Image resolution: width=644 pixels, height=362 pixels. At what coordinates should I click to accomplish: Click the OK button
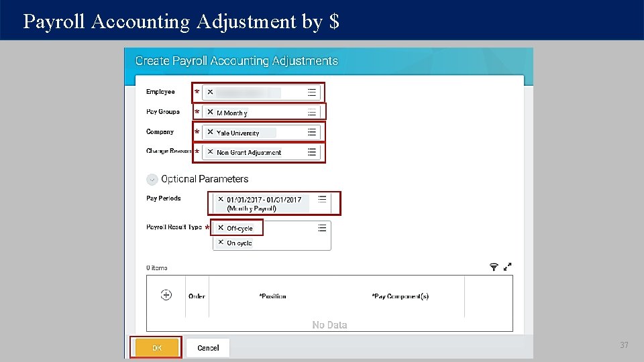pyautogui.click(x=156, y=348)
